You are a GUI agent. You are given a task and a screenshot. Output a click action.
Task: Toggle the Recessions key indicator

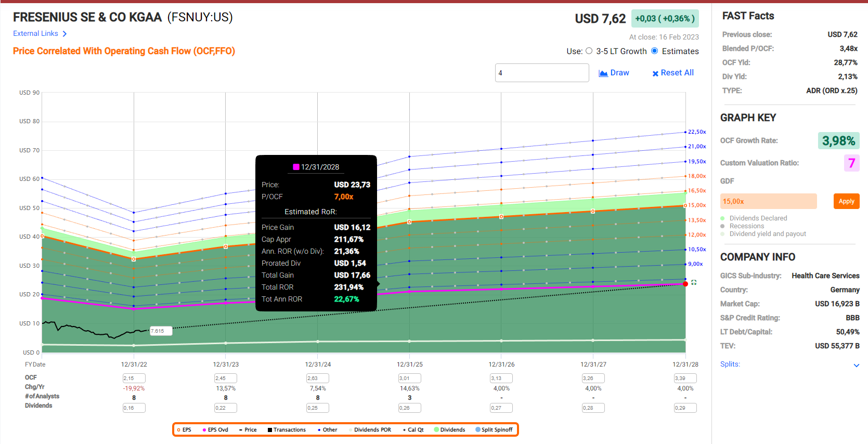tap(722, 226)
